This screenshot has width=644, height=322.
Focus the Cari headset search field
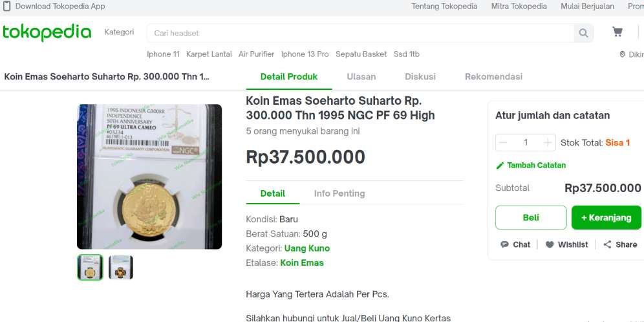coord(360,33)
